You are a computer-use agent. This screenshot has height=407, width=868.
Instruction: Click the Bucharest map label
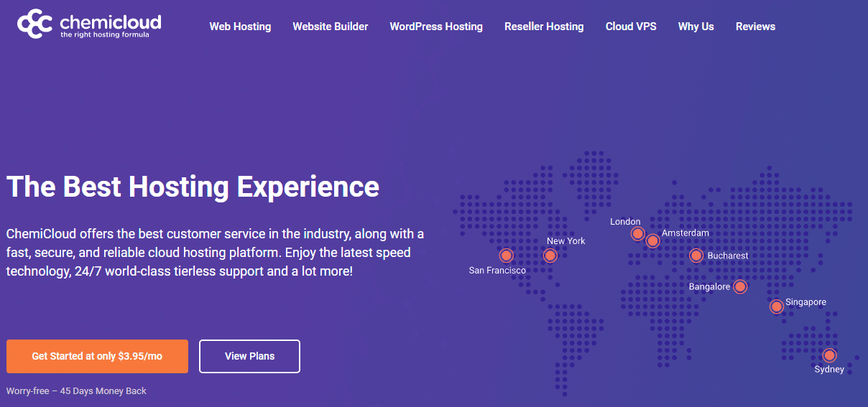coord(728,256)
